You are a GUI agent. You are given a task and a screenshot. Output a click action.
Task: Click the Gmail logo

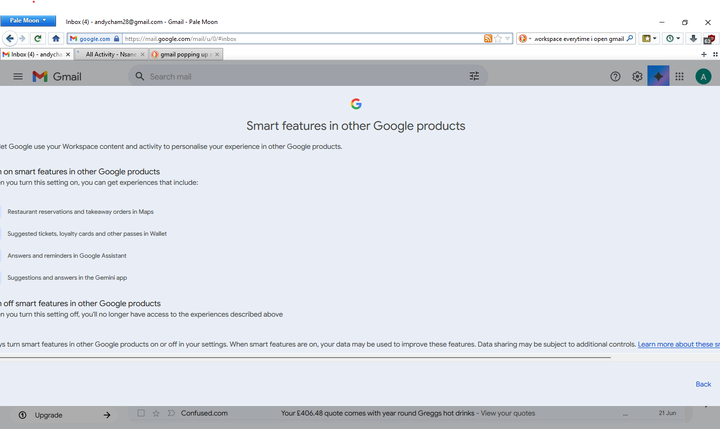coord(57,76)
